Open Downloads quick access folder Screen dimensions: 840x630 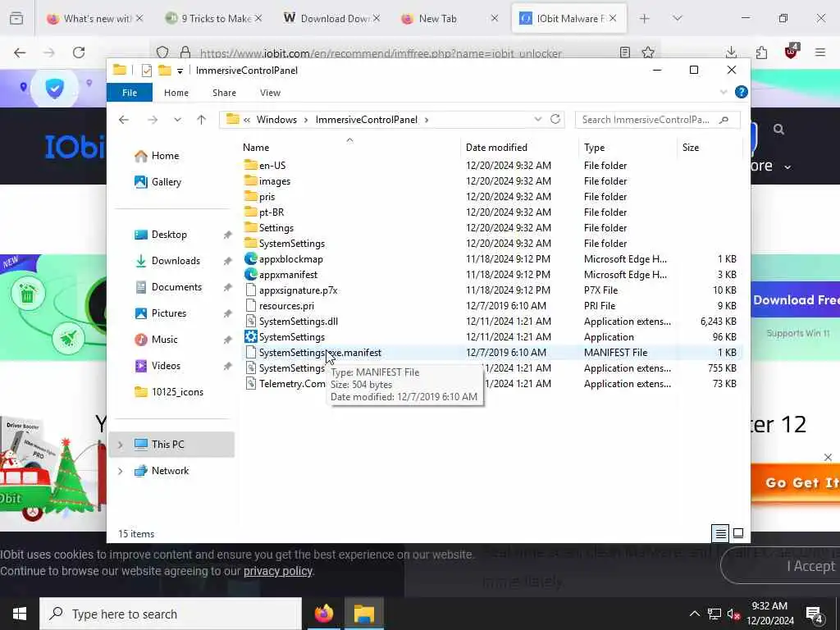point(176,260)
